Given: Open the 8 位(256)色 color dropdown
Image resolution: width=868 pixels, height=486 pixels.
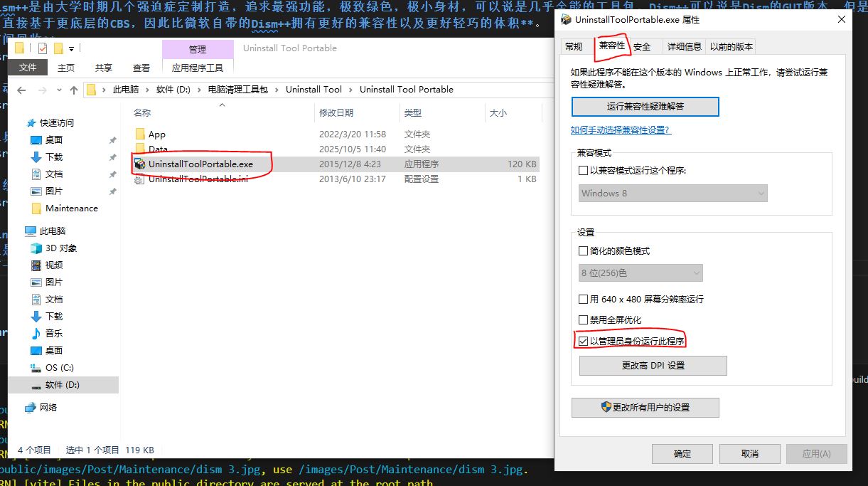Looking at the screenshot, I should click(x=641, y=273).
